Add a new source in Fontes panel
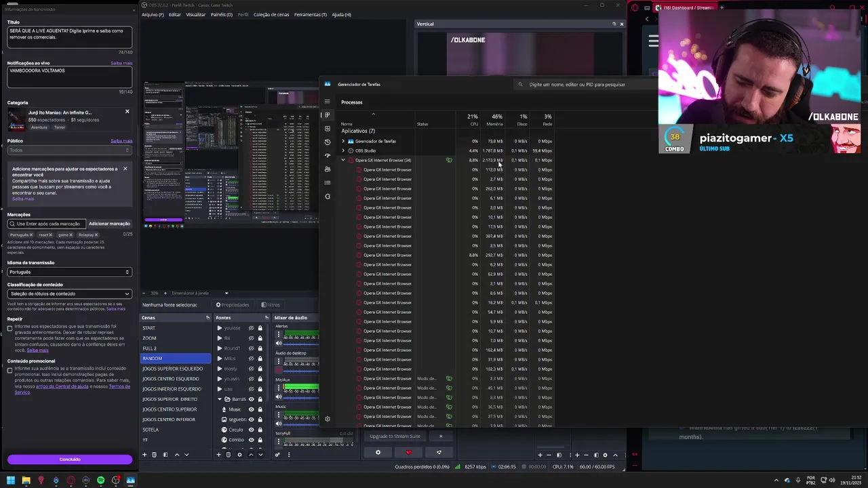Screen dimensions: 868x488 [218, 455]
